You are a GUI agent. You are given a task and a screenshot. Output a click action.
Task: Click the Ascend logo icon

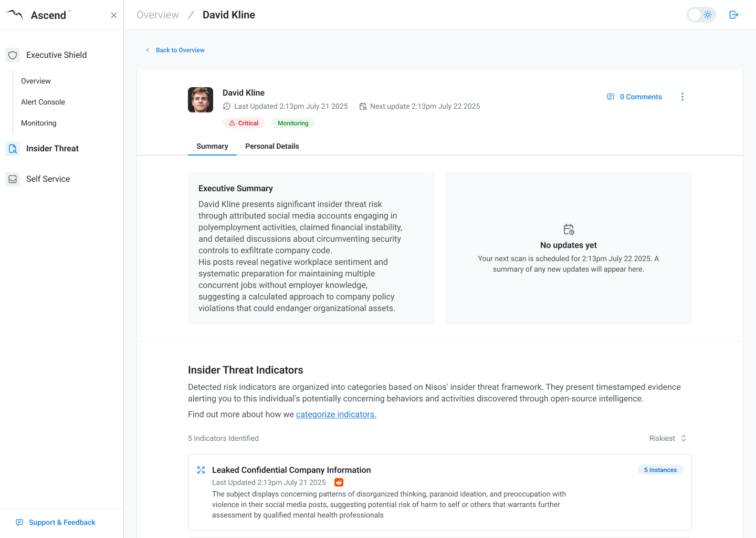15,15
